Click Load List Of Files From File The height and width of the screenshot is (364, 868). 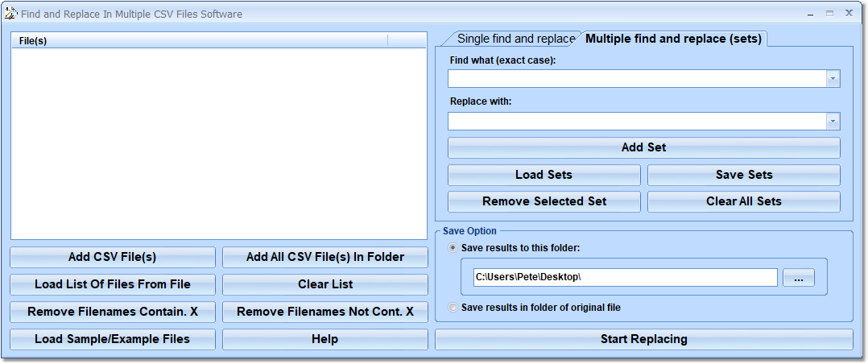(x=113, y=284)
